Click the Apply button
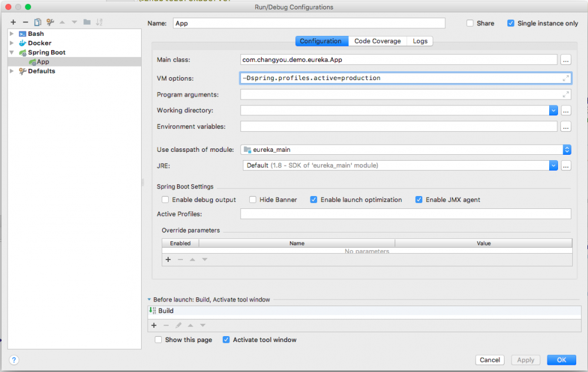Image resolution: width=588 pixels, height=372 pixels. tap(526, 360)
